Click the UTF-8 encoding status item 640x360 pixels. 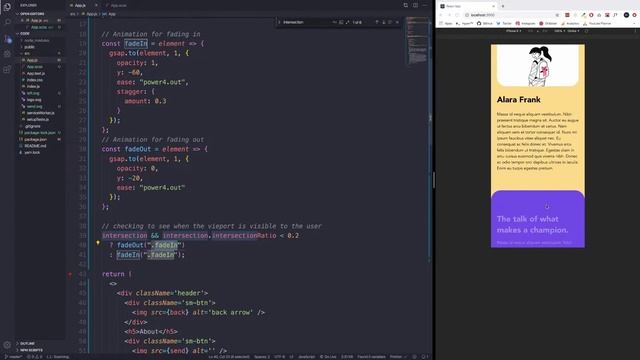coord(280,357)
